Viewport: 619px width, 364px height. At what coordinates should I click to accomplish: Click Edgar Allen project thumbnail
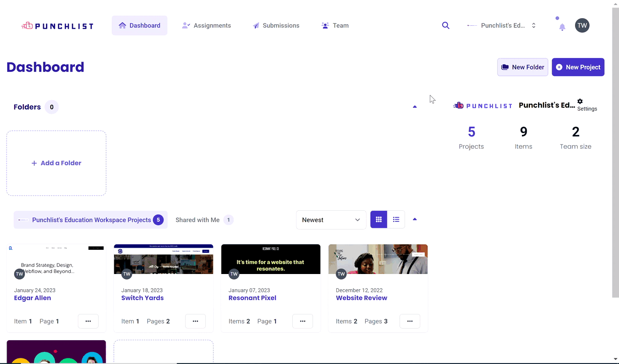click(x=56, y=259)
